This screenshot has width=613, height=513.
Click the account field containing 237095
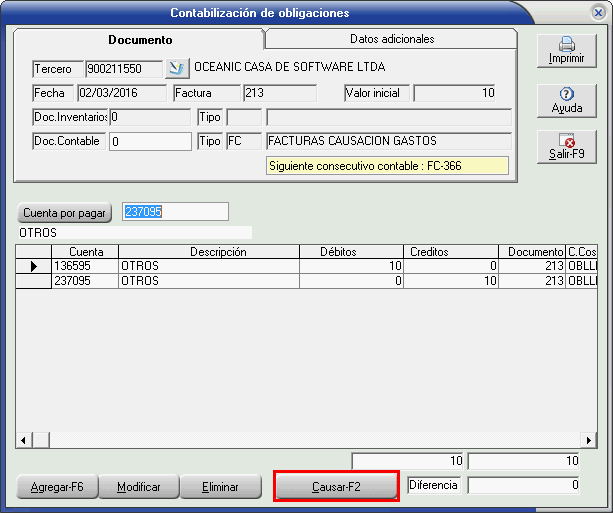click(174, 212)
